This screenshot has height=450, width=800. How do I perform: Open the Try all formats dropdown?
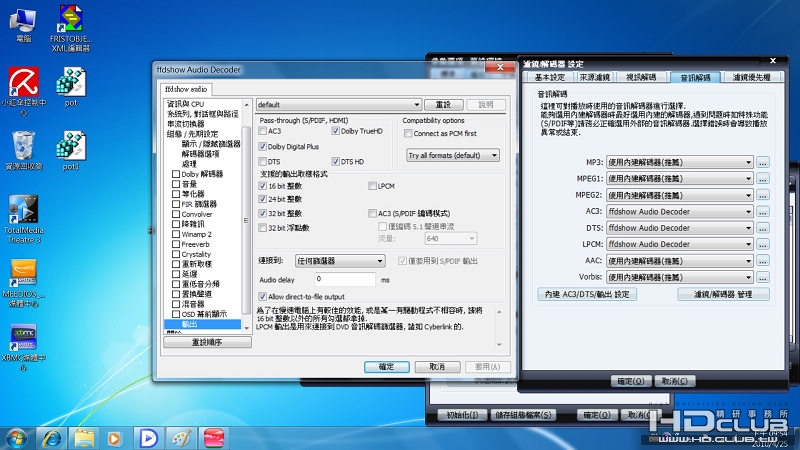coord(452,155)
